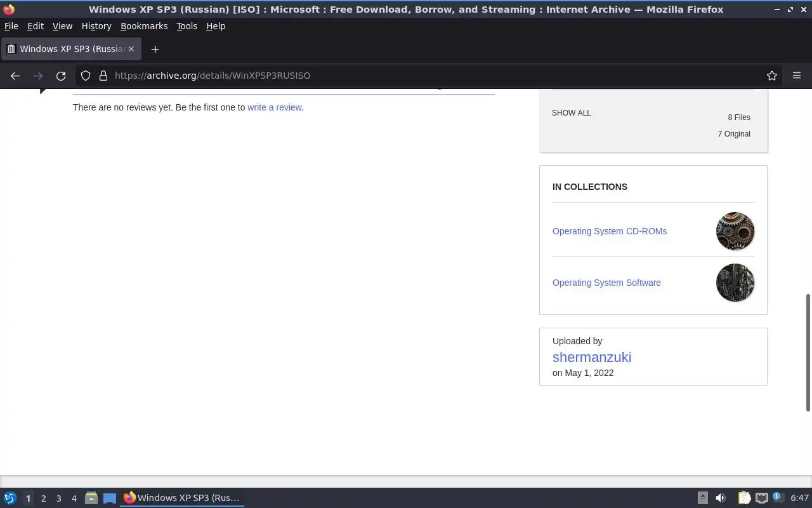Open a new tab with plus button
This screenshot has width=812, height=508.
(x=155, y=49)
